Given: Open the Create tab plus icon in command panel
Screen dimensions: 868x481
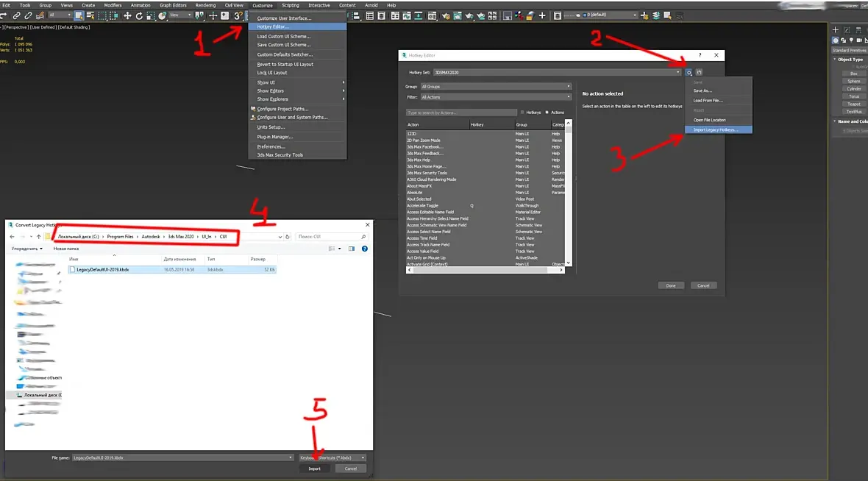Looking at the screenshot, I should 836,30.
